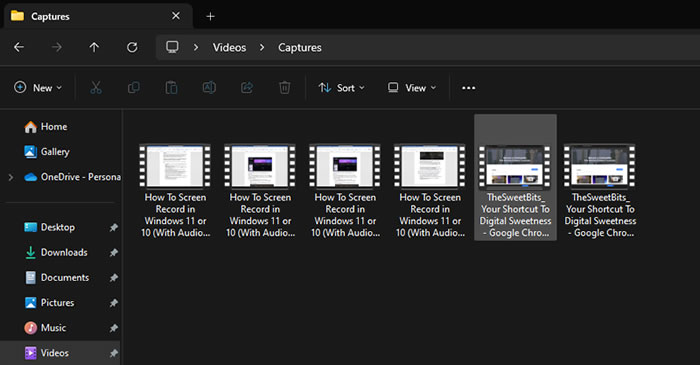Screen dimensions: 700x365
Task: Expand the OneDrive - Personal tree node
Action: pos(11,177)
